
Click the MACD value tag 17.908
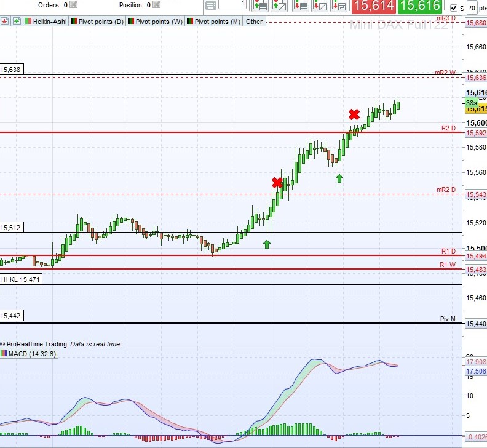[476, 362]
